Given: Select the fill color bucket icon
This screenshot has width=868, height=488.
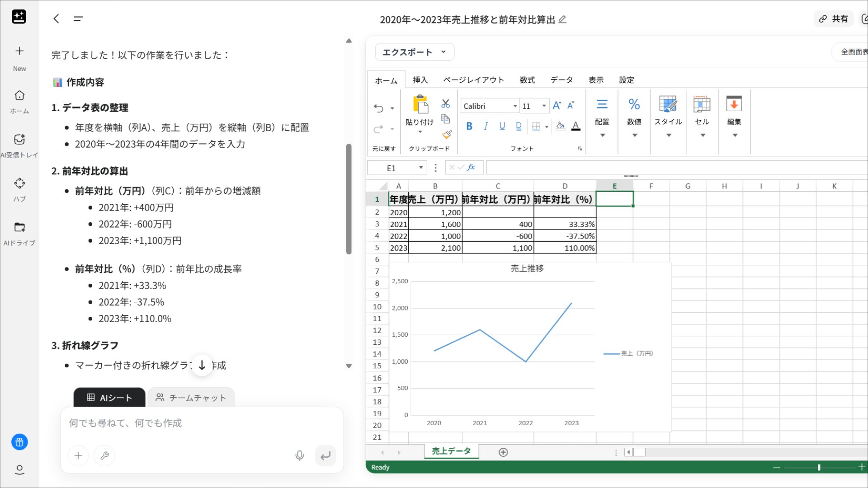Looking at the screenshot, I should [560, 127].
